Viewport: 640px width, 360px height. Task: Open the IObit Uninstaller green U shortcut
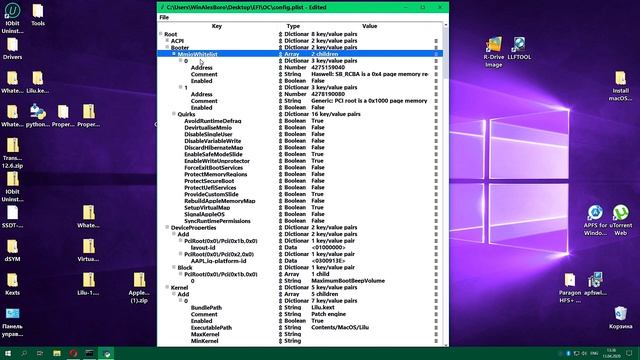pyautogui.click(x=12, y=18)
